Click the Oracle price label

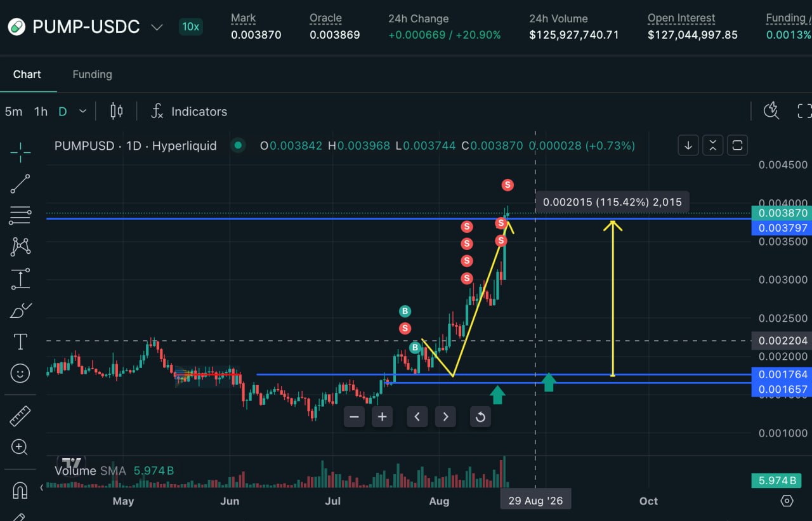325,18
